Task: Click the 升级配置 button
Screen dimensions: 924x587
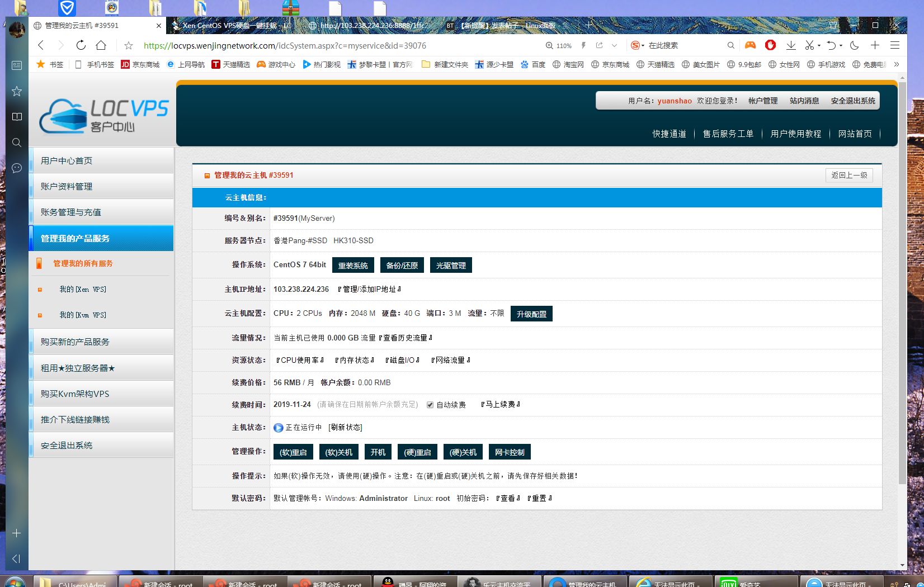Action: [531, 314]
